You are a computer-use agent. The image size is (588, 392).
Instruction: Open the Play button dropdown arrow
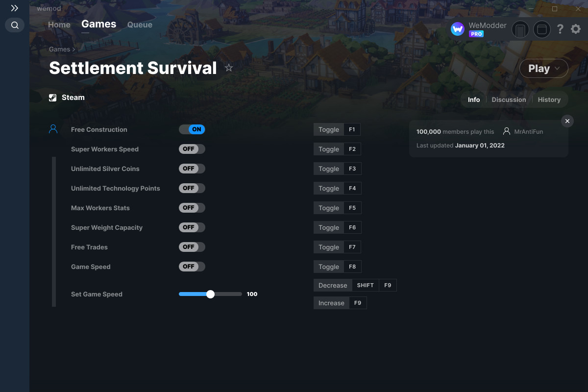(558, 69)
